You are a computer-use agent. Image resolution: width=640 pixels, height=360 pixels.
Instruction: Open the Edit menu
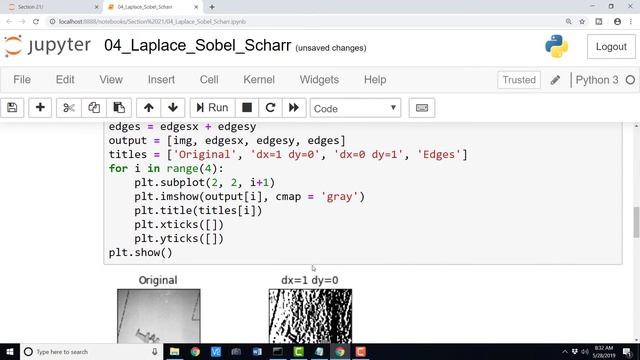(65, 80)
